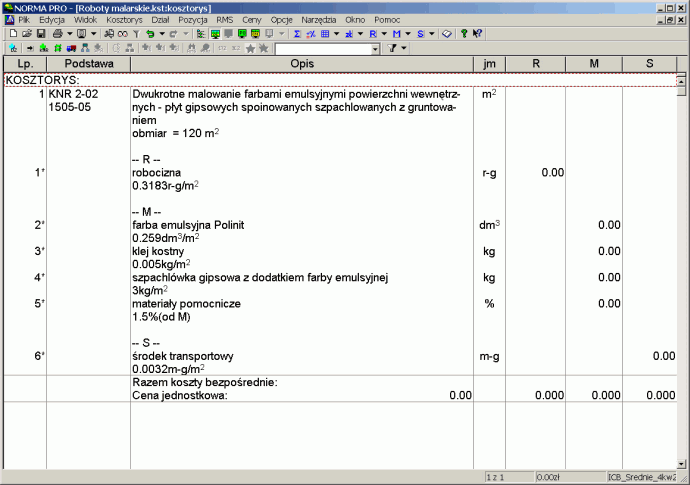Click the Podstawa column header
Image resolution: width=690 pixels, height=485 pixels.
87,64
